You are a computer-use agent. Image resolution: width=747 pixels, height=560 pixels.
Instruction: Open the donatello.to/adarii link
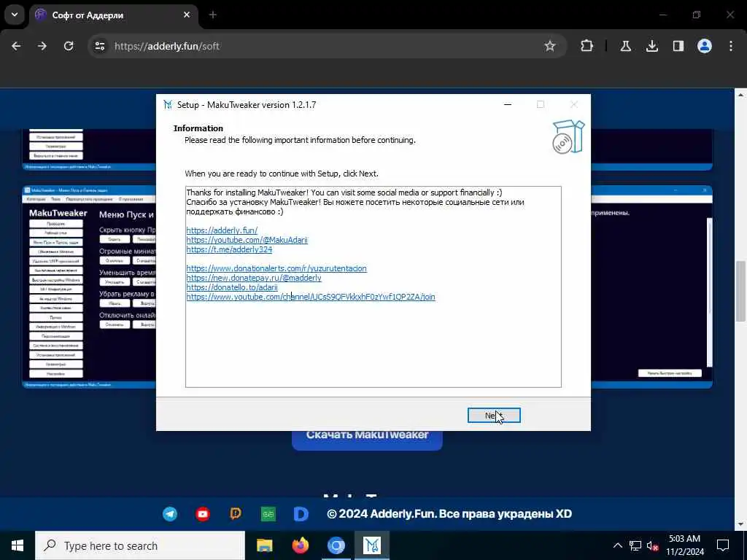click(x=232, y=287)
